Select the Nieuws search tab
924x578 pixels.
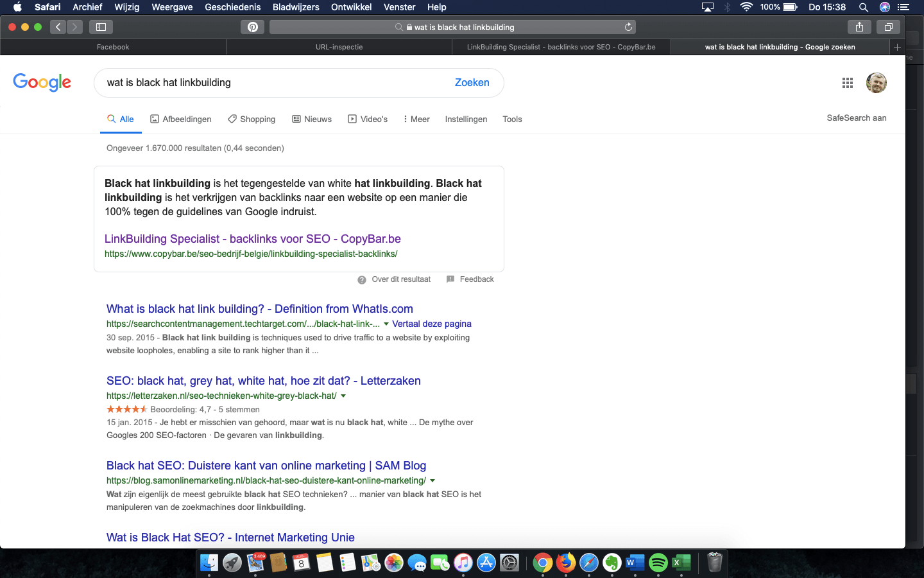pos(312,119)
